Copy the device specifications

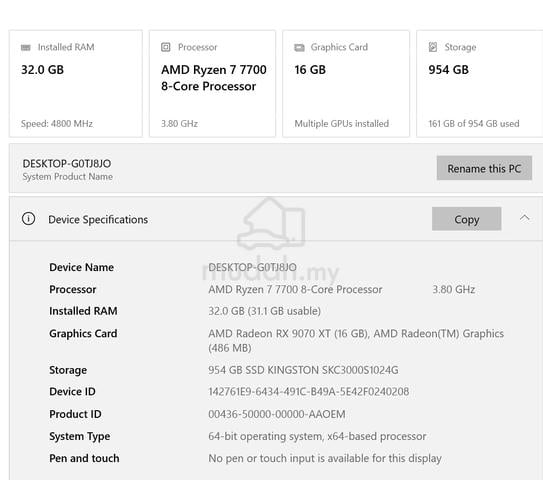coord(466,219)
